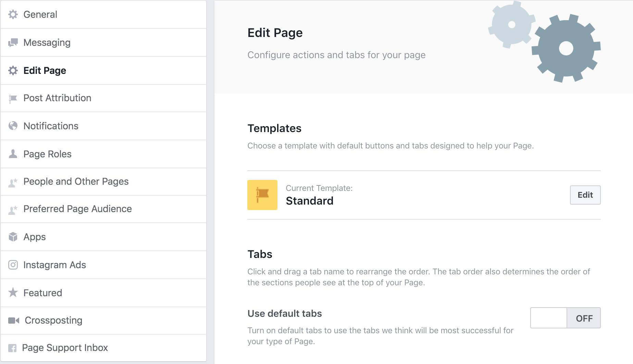Toggle the Use default tabs switch
Viewport: 633px width, 364px height.
click(565, 318)
